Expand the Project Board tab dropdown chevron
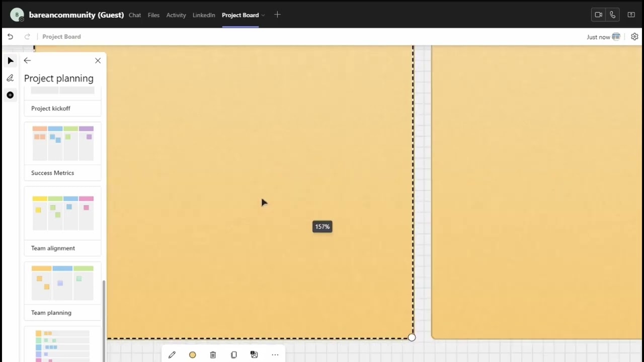644x362 pixels. 263,15
